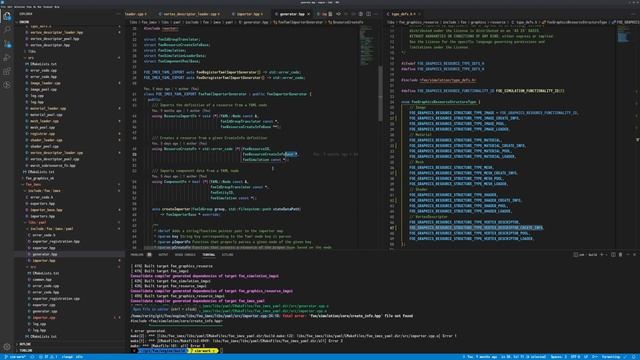Click the clangd idle status entry
640x360 pixels.
[x=72, y=357]
